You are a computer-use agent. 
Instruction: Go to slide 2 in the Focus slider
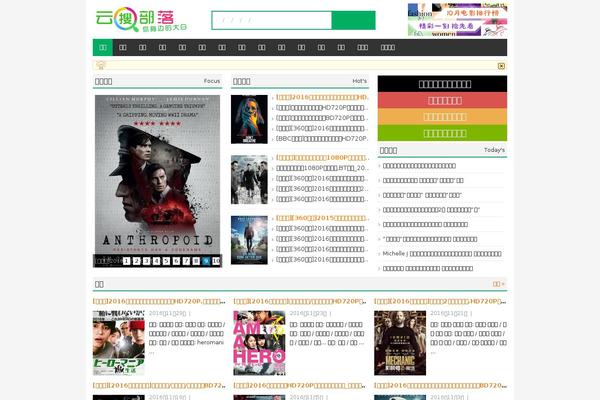[x=136, y=261]
